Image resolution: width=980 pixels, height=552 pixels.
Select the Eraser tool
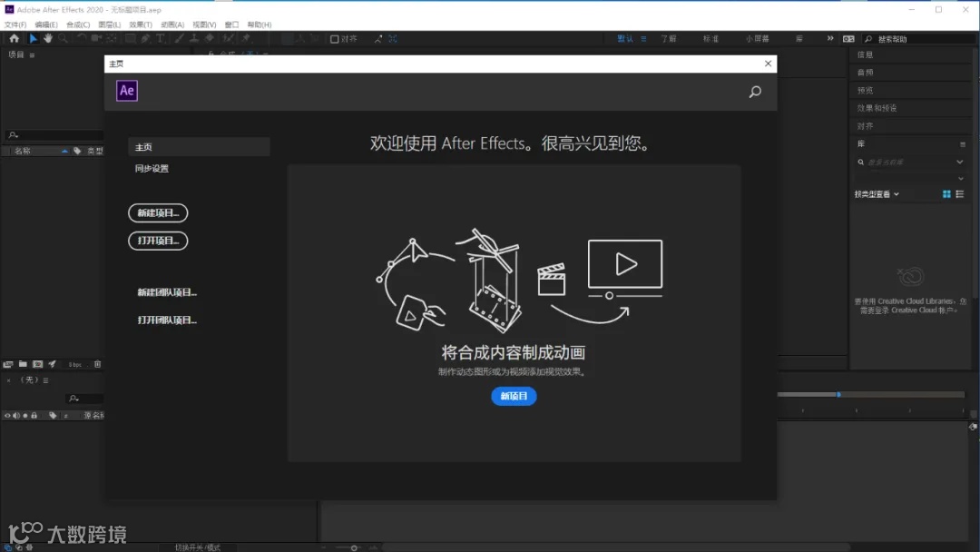point(210,38)
